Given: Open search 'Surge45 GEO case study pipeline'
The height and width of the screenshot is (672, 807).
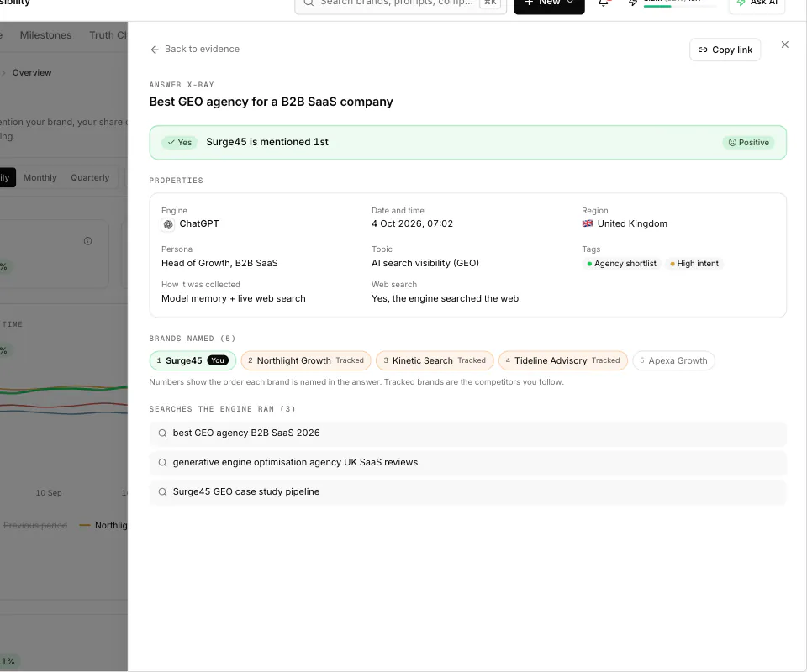Looking at the screenshot, I should (467, 492).
